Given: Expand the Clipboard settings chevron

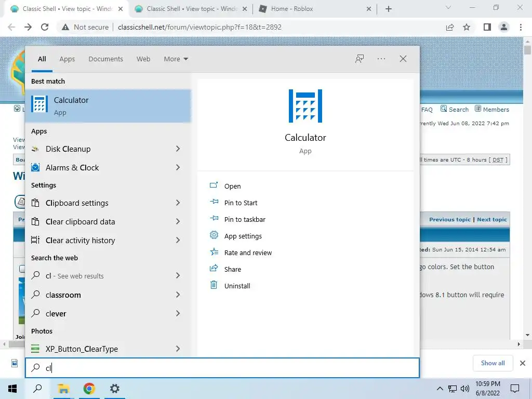Looking at the screenshot, I should pos(178,203).
